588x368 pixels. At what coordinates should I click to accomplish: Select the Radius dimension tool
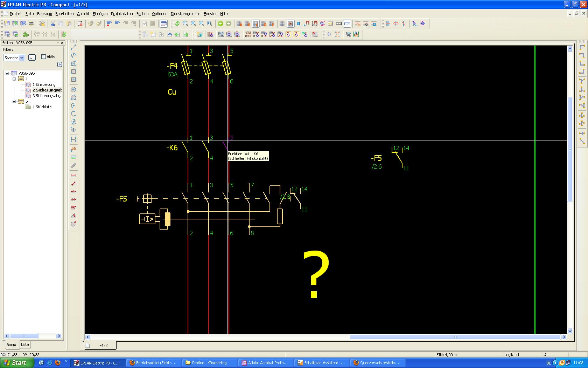click(73, 224)
